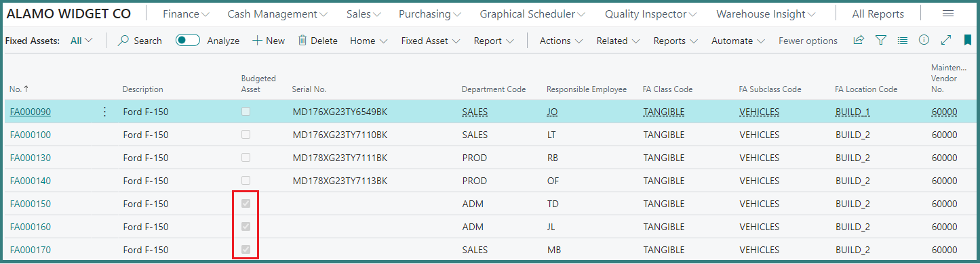Expand the Warehouse Insight menu

[x=766, y=14]
